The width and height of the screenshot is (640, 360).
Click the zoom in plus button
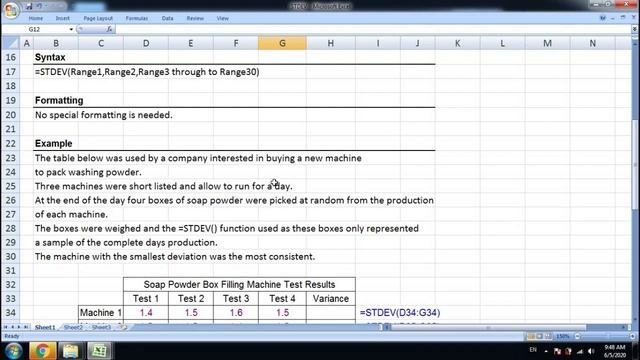coord(633,336)
